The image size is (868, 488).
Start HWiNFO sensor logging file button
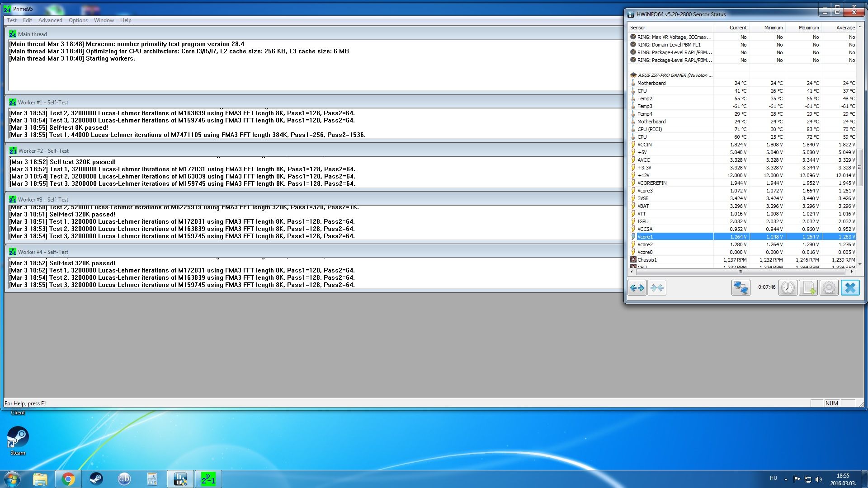point(808,288)
